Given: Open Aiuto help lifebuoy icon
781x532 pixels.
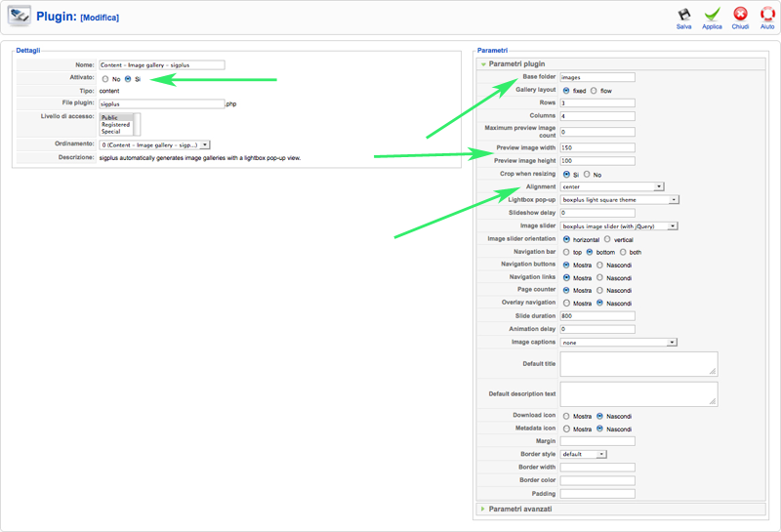Looking at the screenshot, I should click(x=767, y=14).
